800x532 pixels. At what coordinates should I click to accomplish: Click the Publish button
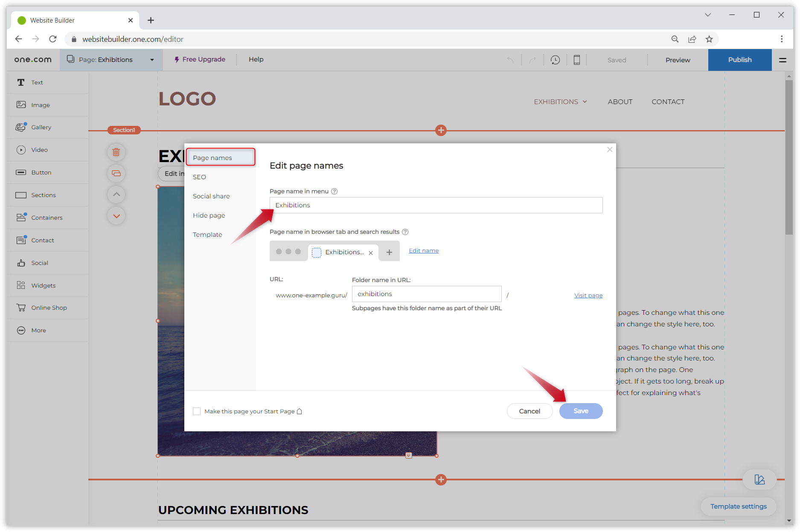pos(740,60)
